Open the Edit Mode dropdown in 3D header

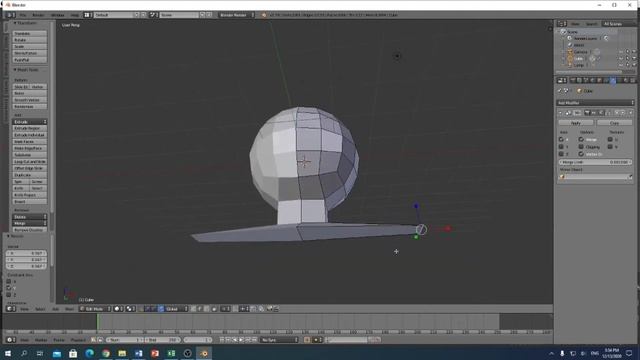coord(95,309)
